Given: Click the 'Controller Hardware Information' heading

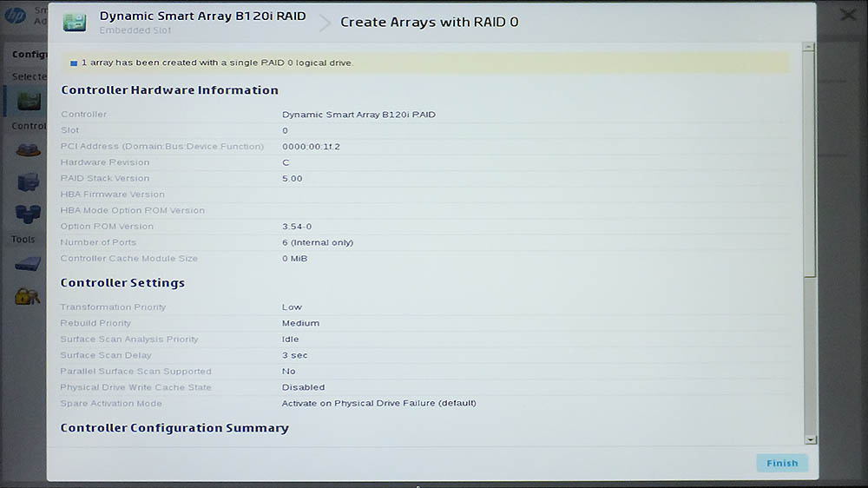Looking at the screenshot, I should click(x=169, y=89).
